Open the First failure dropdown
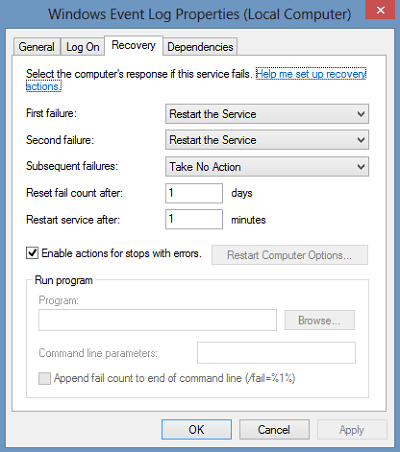 click(267, 114)
